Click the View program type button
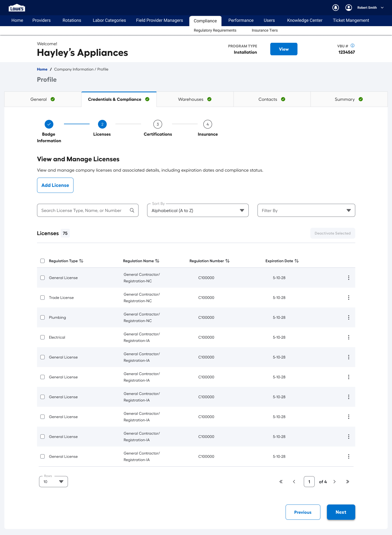This screenshot has width=392, height=535. click(284, 49)
